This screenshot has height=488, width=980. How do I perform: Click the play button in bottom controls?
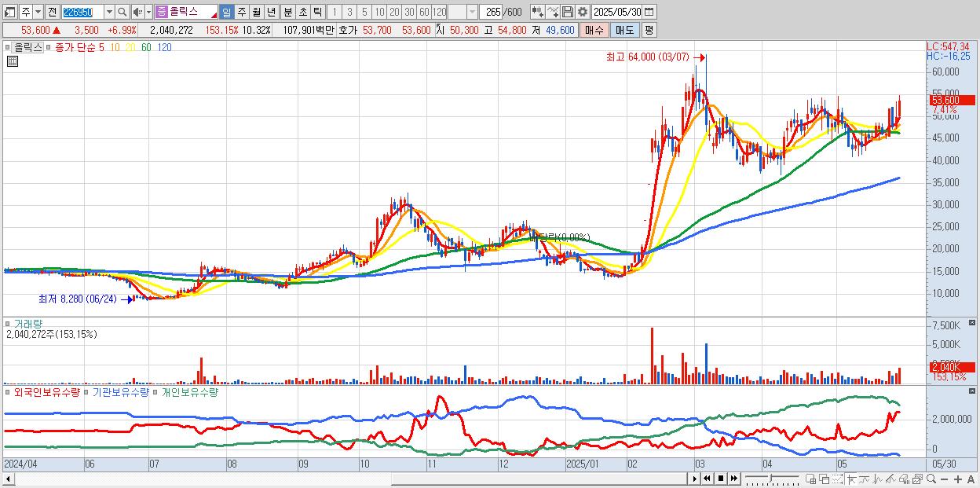click(x=694, y=479)
